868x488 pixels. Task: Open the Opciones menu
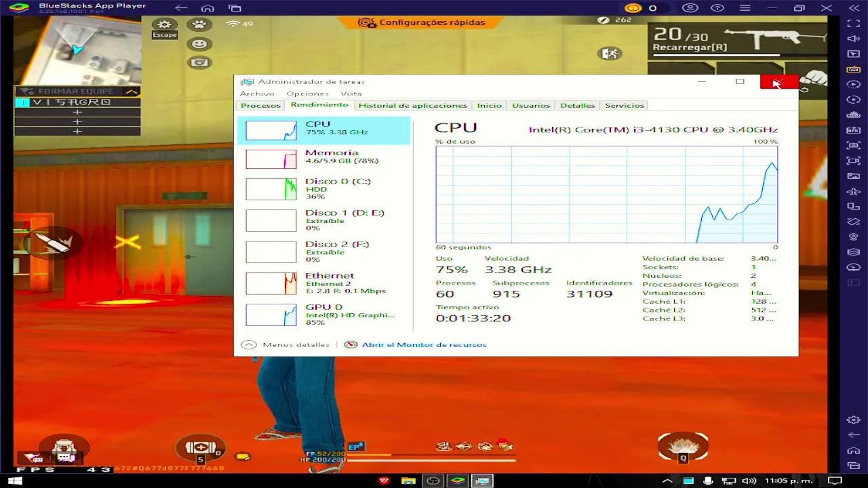pyautogui.click(x=307, y=94)
